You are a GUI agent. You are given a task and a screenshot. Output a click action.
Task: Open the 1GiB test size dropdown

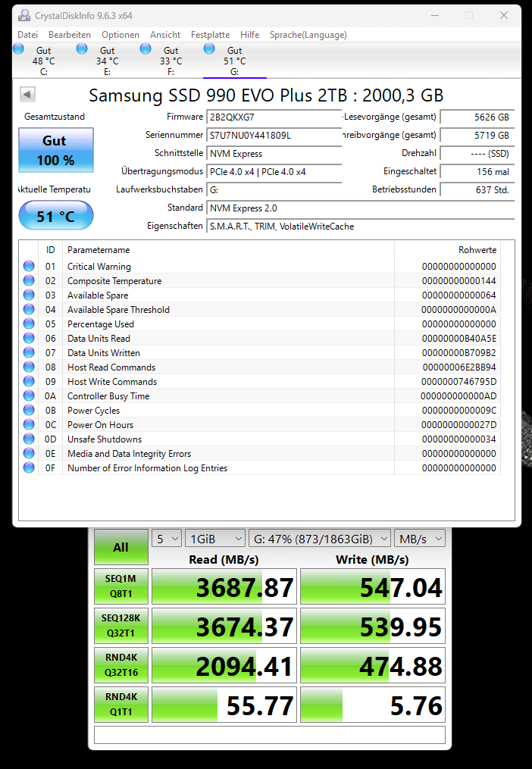click(215, 539)
